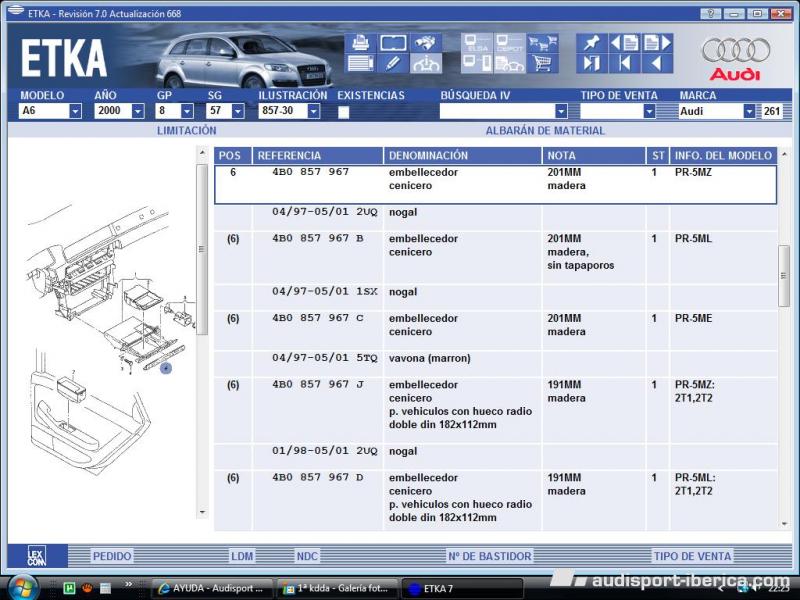The width and height of the screenshot is (800, 600).
Task: Open the GP dropdown
Action: tap(187, 111)
